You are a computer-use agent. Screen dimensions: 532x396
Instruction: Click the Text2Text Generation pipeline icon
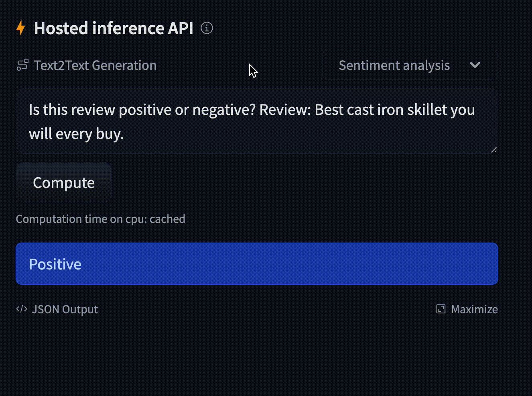point(22,65)
